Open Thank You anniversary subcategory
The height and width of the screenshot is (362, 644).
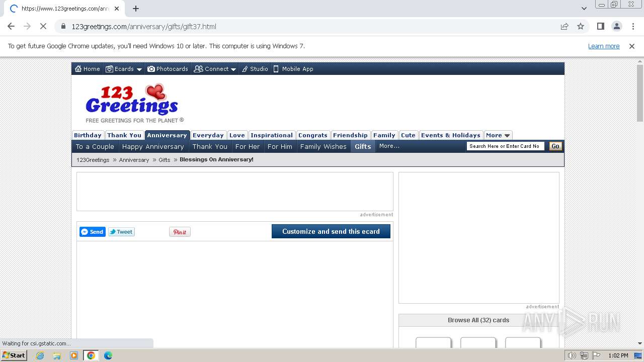pos(210,146)
